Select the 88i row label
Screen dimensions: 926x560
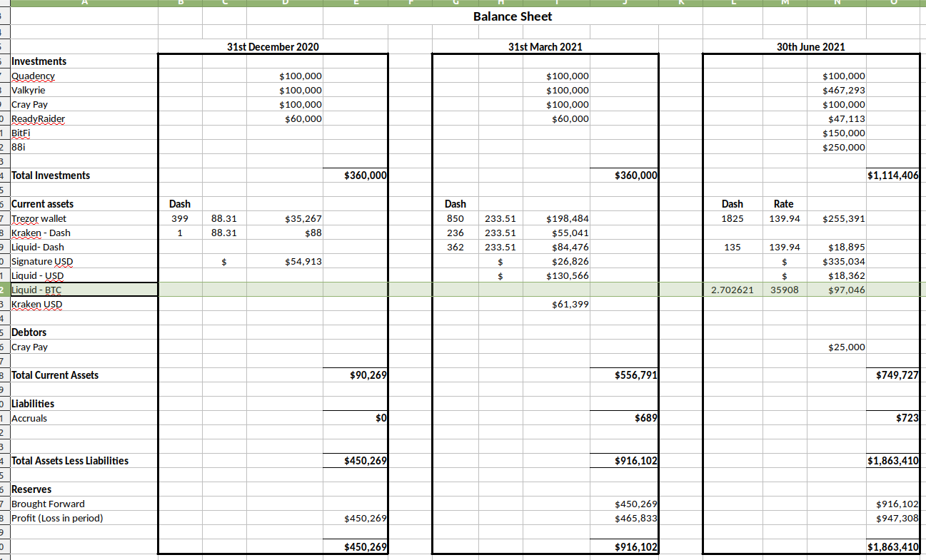pos(19,147)
